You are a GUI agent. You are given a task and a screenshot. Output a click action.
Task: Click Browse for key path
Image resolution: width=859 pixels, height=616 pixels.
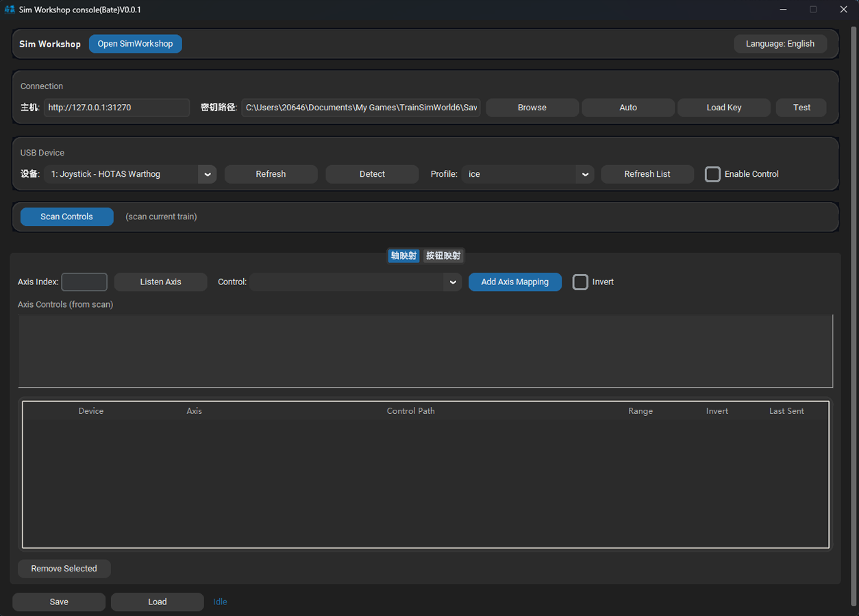(532, 108)
